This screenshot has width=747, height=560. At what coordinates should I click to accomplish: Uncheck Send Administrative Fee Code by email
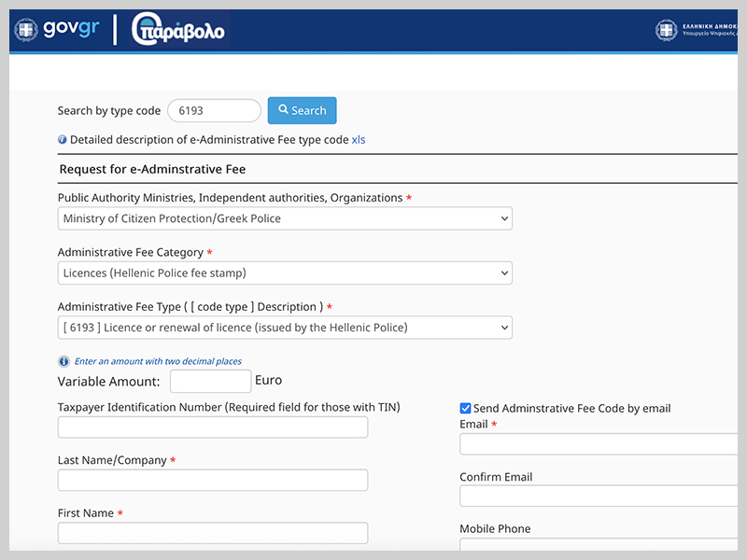(x=465, y=408)
